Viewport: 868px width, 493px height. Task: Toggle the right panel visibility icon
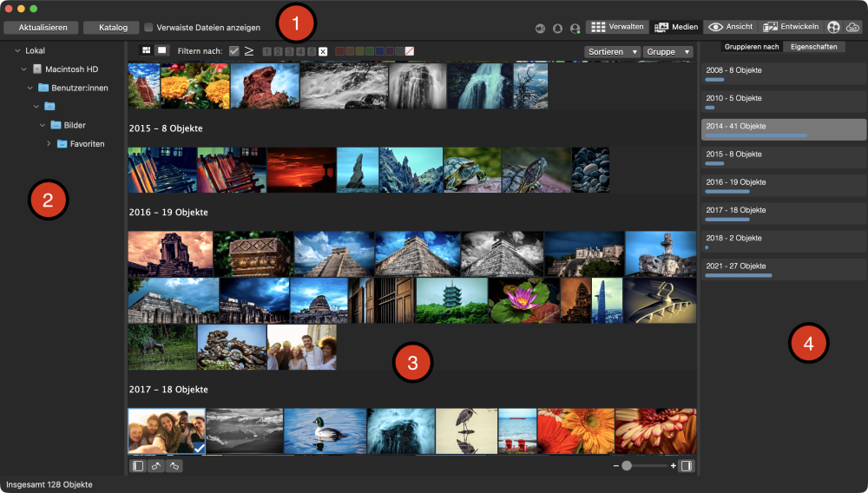tap(686, 466)
